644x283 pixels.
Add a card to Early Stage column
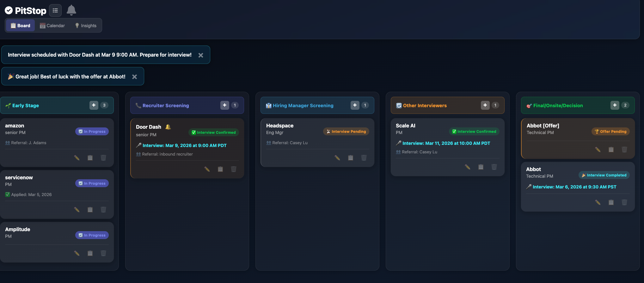click(x=94, y=105)
